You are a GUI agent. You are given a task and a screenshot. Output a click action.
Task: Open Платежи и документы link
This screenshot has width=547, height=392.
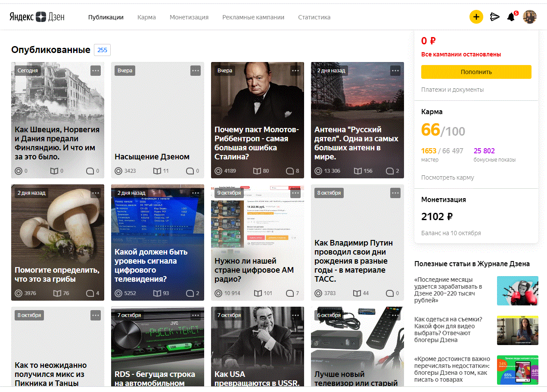(452, 90)
